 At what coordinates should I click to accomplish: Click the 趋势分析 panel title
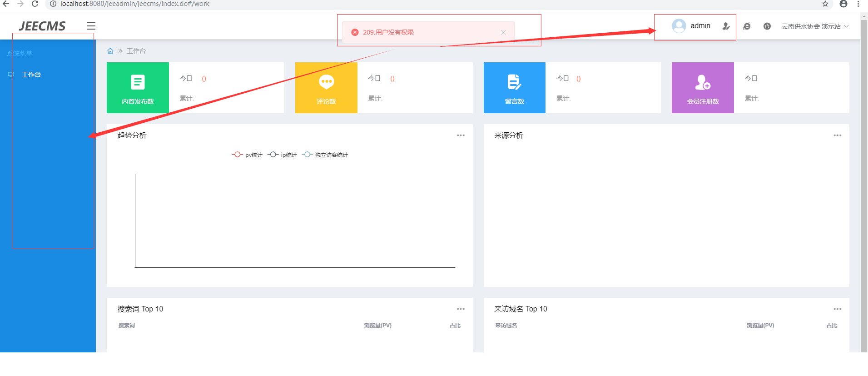[x=132, y=135]
